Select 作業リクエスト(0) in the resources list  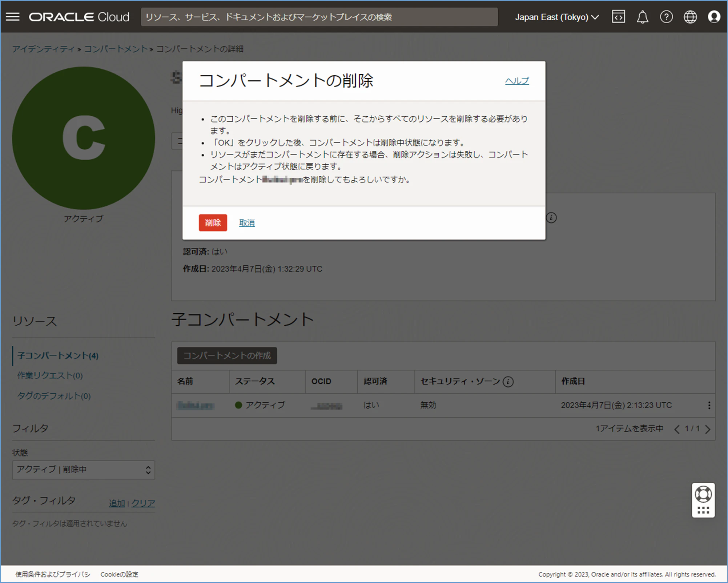point(50,375)
